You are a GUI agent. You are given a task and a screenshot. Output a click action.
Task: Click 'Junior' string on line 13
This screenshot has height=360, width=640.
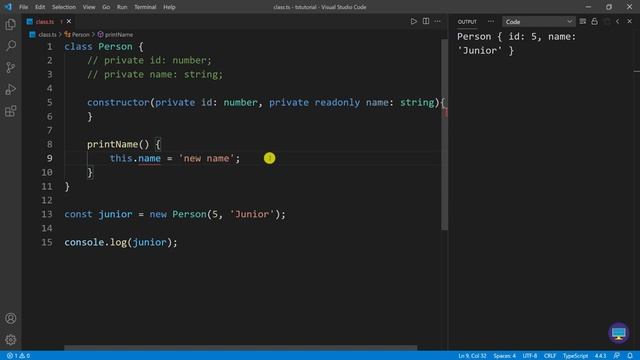pos(251,214)
